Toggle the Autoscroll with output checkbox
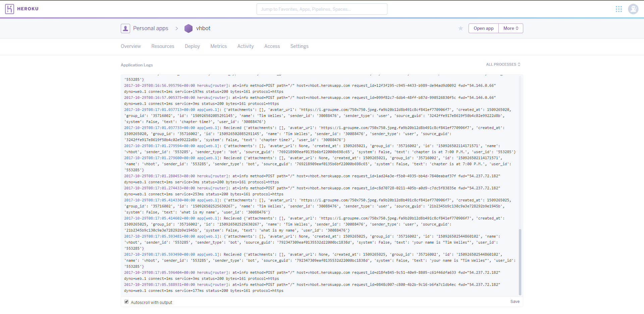The width and height of the screenshot is (644, 314). [x=126, y=302]
